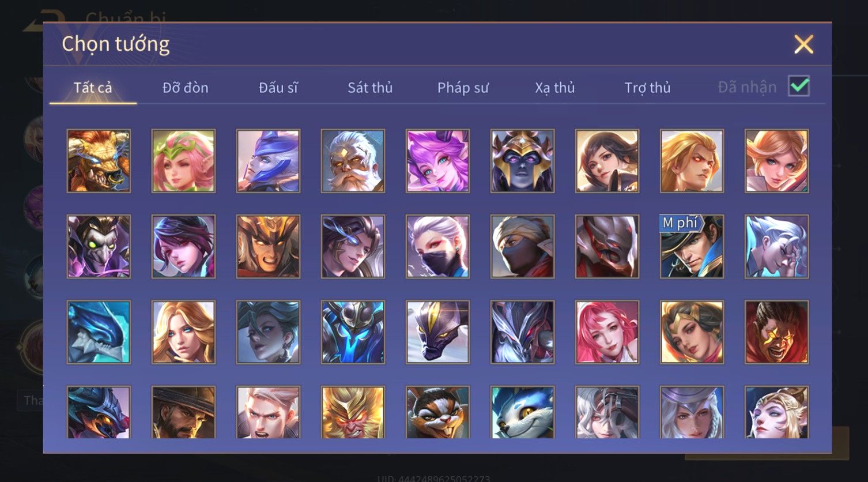Screen dimensions: 868x482
Task: Filter by Xạ thủ tab
Action: tap(555, 88)
